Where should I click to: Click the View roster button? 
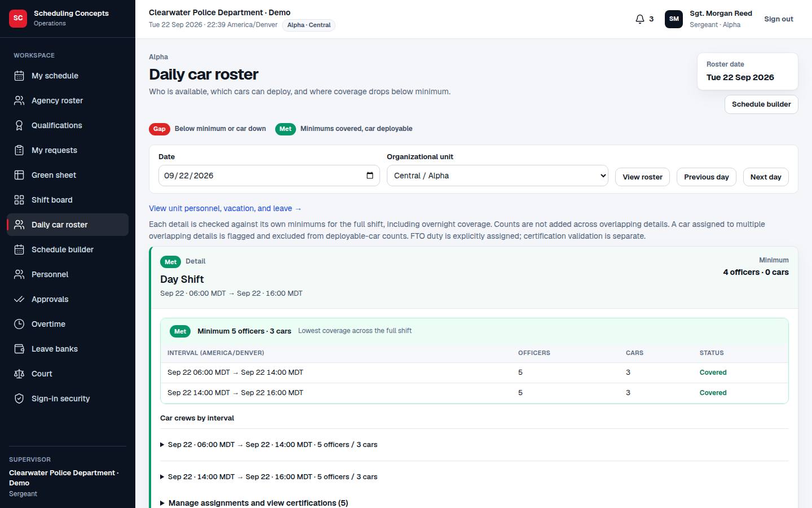tap(642, 177)
